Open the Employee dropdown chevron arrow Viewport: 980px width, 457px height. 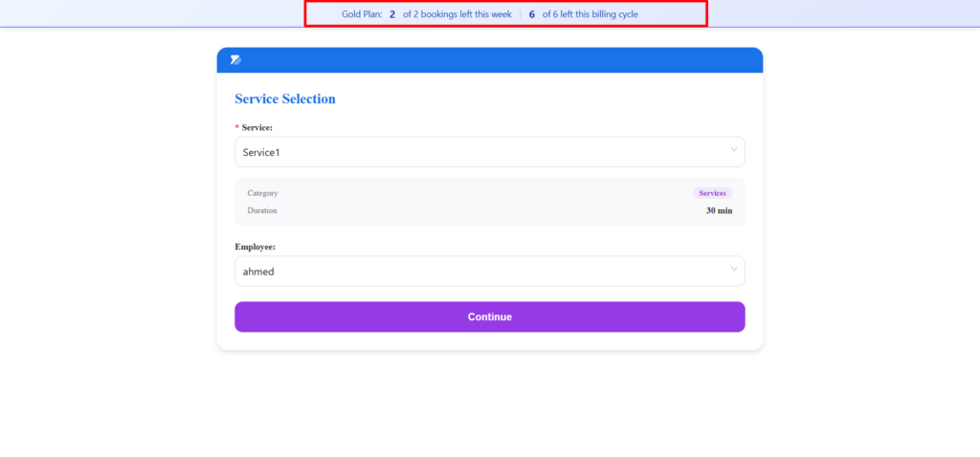[734, 270]
